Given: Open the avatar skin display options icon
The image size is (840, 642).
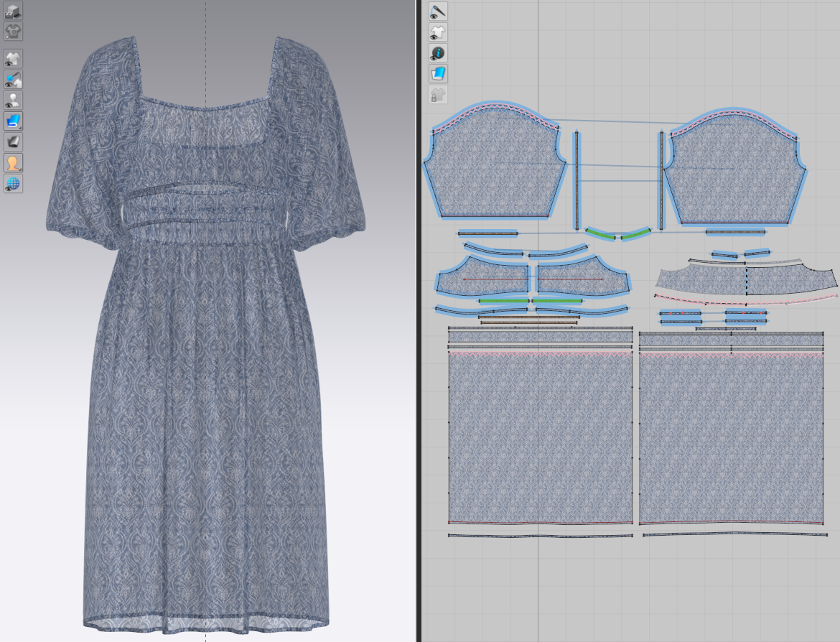Looking at the screenshot, I should click(13, 163).
